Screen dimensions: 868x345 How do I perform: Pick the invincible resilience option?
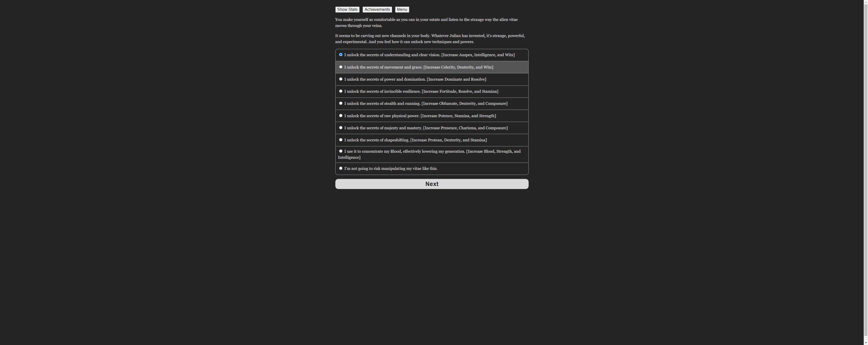(x=432, y=91)
